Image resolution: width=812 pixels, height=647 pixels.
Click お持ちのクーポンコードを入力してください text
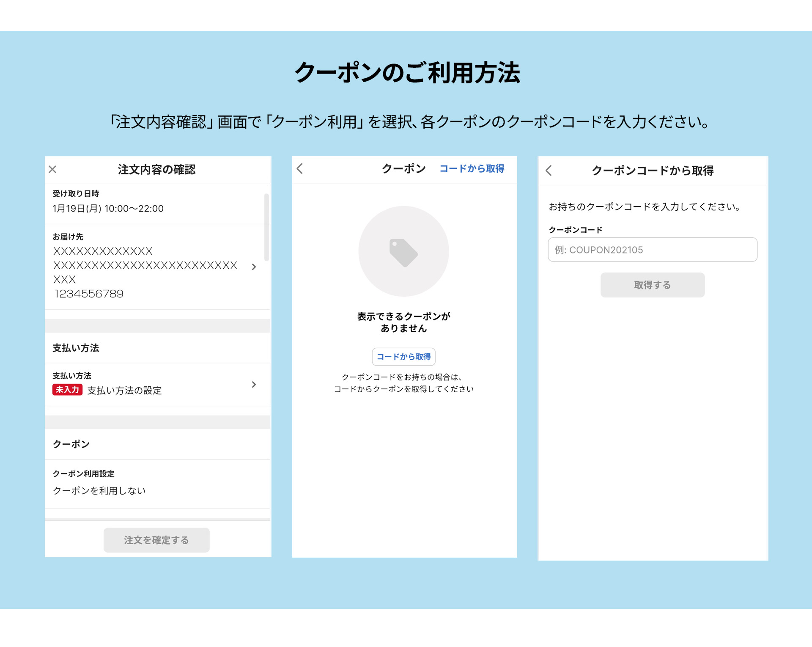point(645,206)
